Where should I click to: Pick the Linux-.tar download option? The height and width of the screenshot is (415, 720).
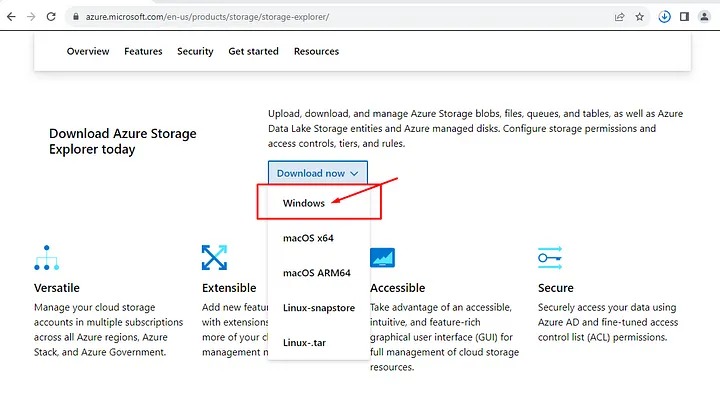point(306,342)
